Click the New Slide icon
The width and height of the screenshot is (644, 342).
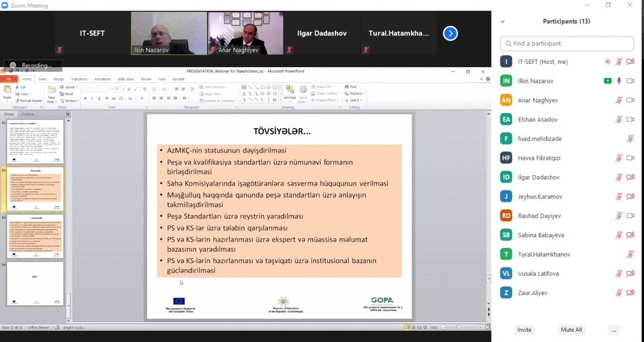tap(52, 92)
